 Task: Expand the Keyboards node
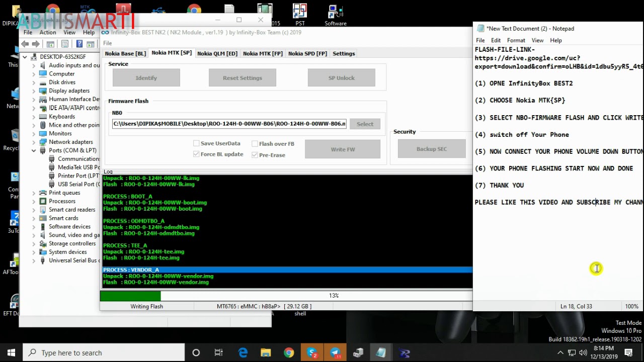point(34,117)
